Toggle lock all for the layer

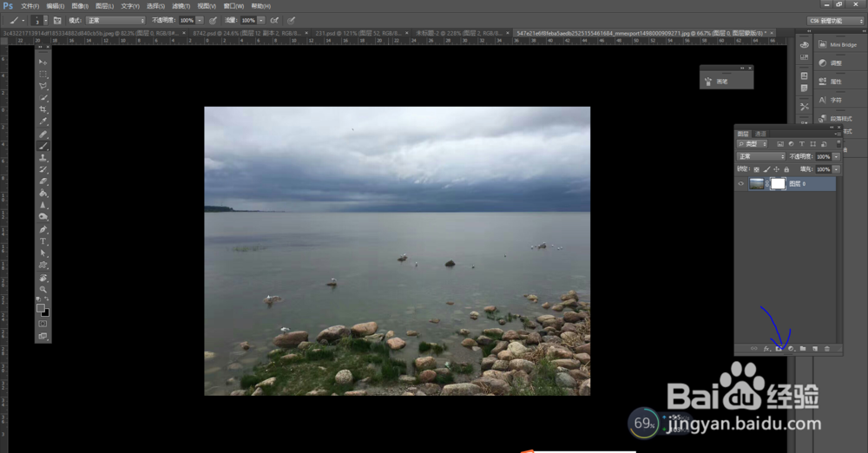786,169
